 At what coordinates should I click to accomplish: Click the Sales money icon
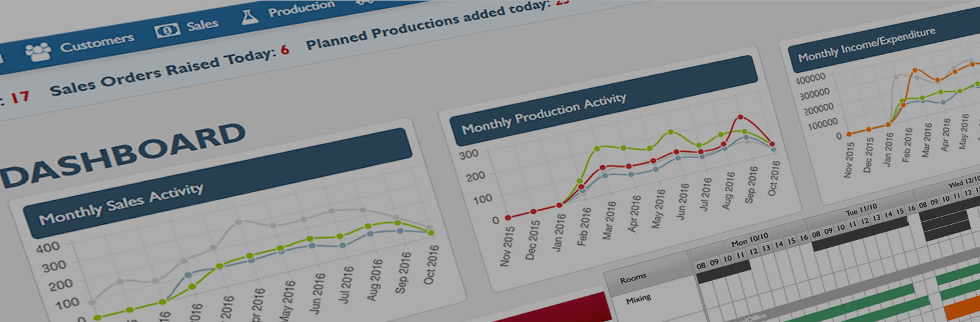167,30
